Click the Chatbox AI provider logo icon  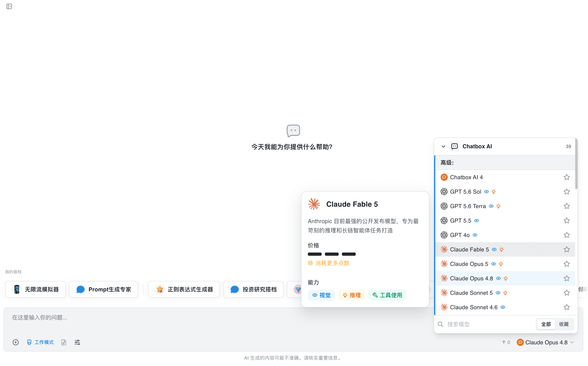point(455,146)
